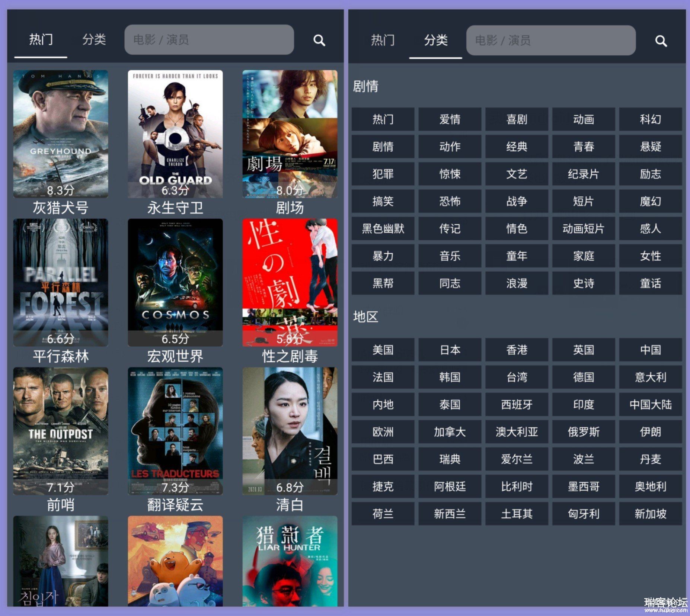Viewport: 690px width, 616px height.
Task: Choose the 爱情 genre button
Action: (450, 119)
